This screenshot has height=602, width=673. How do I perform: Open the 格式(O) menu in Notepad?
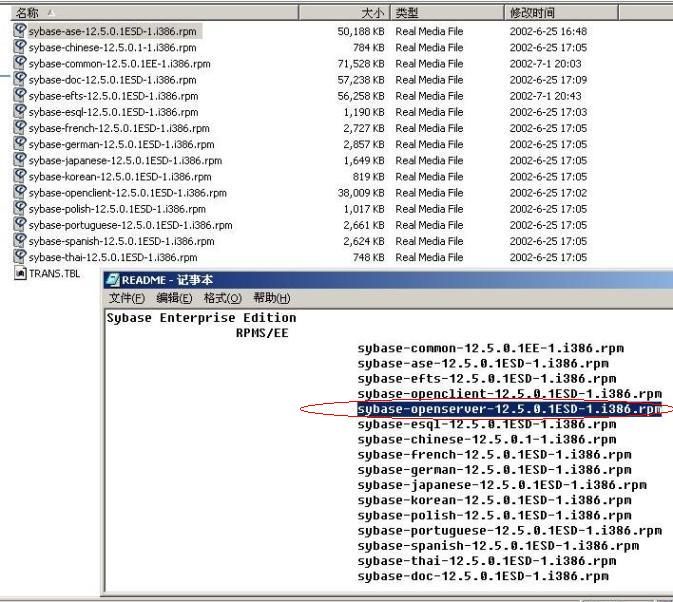(x=223, y=298)
